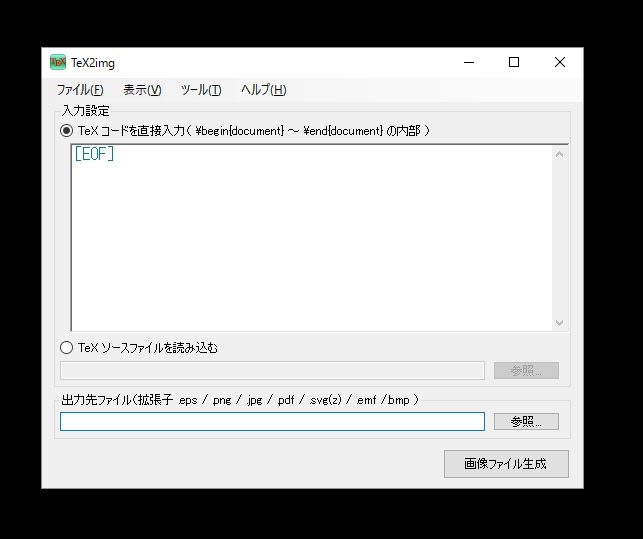This screenshot has width=643, height=539.
Task: Open the 表示(V) menu
Action: click(x=142, y=90)
